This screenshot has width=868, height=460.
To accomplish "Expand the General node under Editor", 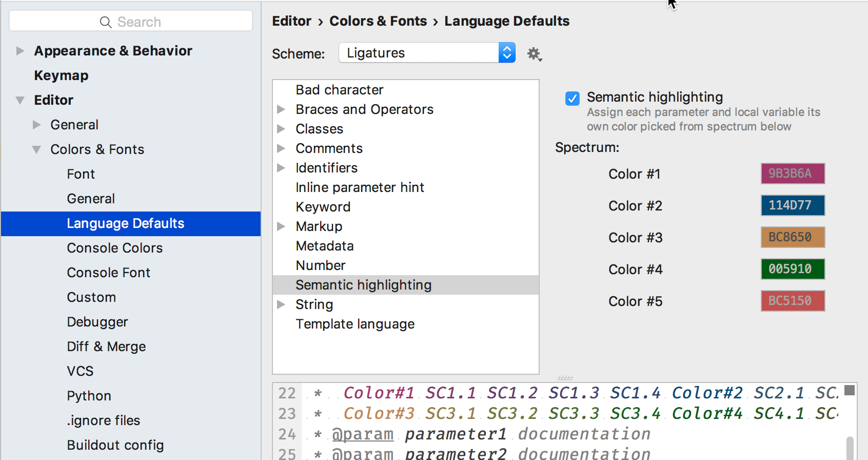I will point(36,125).
